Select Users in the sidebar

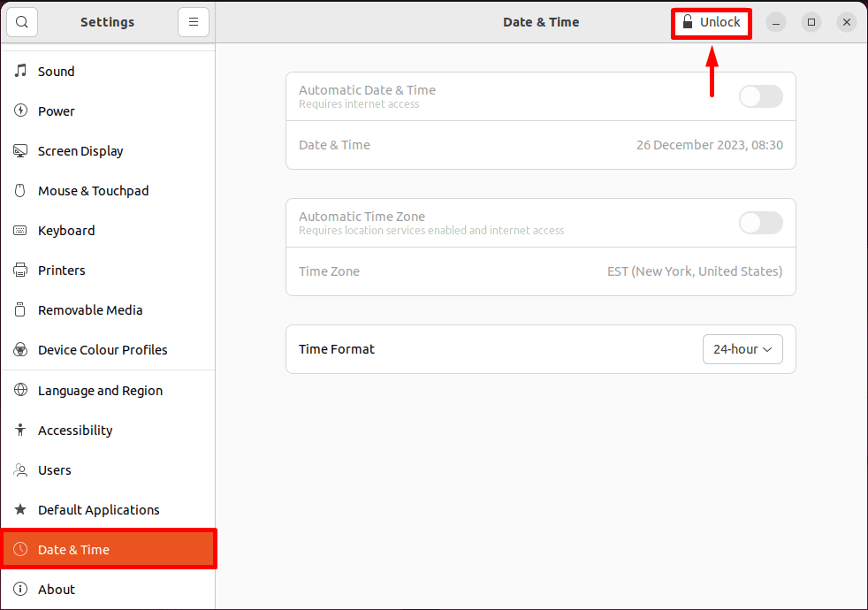[x=108, y=470]
